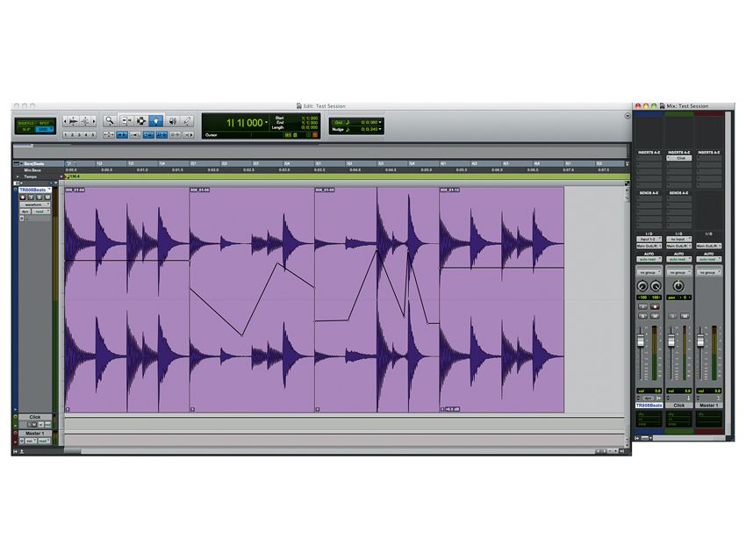Click the Shuffle edit mode button
The width and height of the screenshot is (746, 560).
27,123
